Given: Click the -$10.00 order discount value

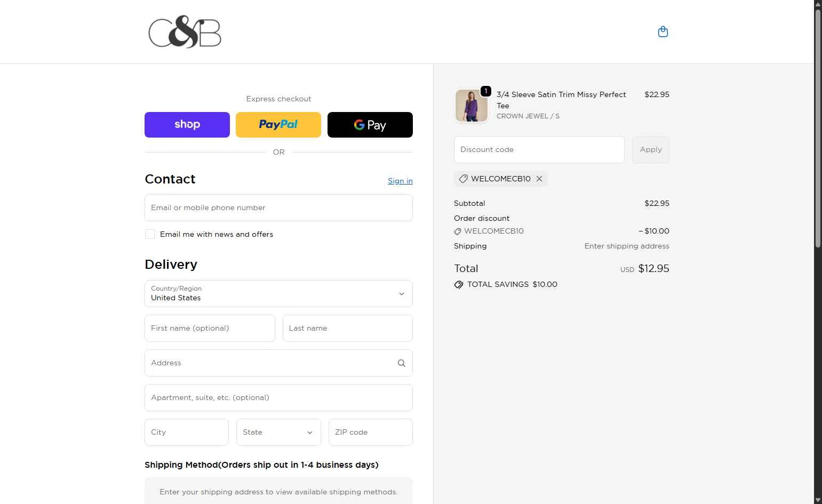Looking at the screenshot, I should (x=654, y=231).
